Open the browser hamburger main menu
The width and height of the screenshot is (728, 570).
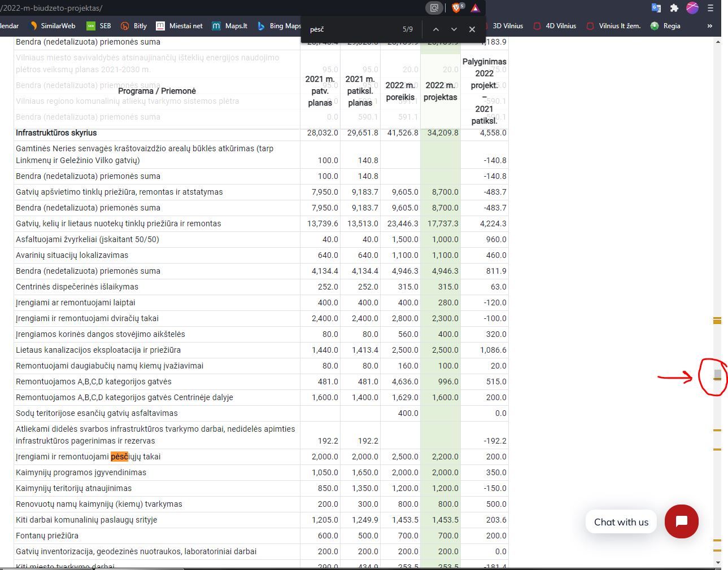point(710,8)
